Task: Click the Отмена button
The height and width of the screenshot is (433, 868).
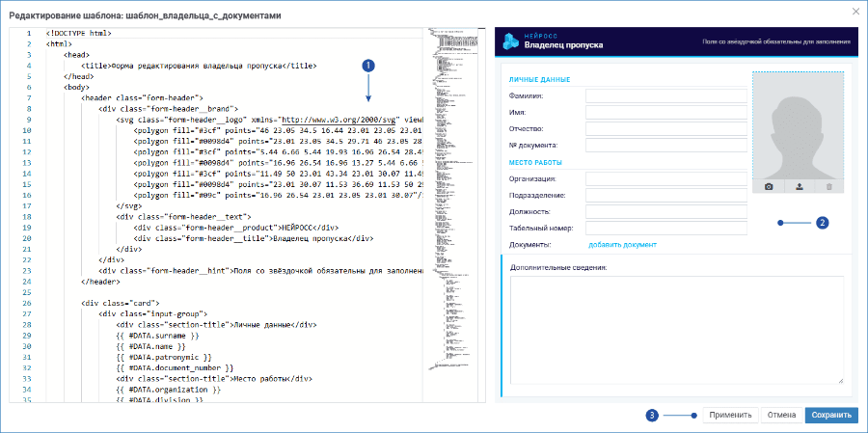Action: [781, 415]
